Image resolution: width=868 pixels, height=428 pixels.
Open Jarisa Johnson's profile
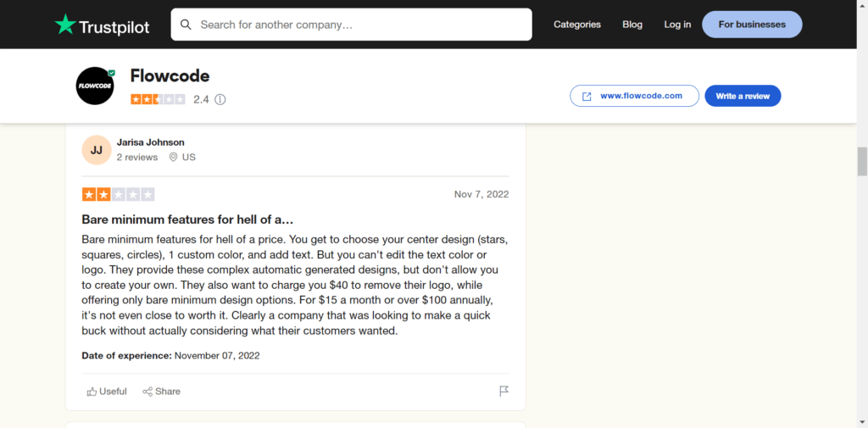tap(151, 142)
